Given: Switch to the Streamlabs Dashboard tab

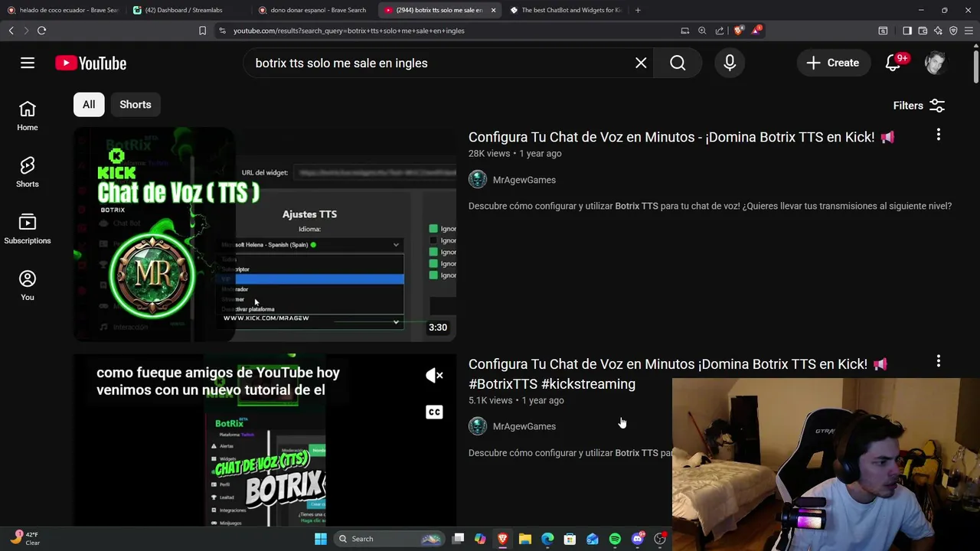Looking at the screenshot, I should 188,10.
